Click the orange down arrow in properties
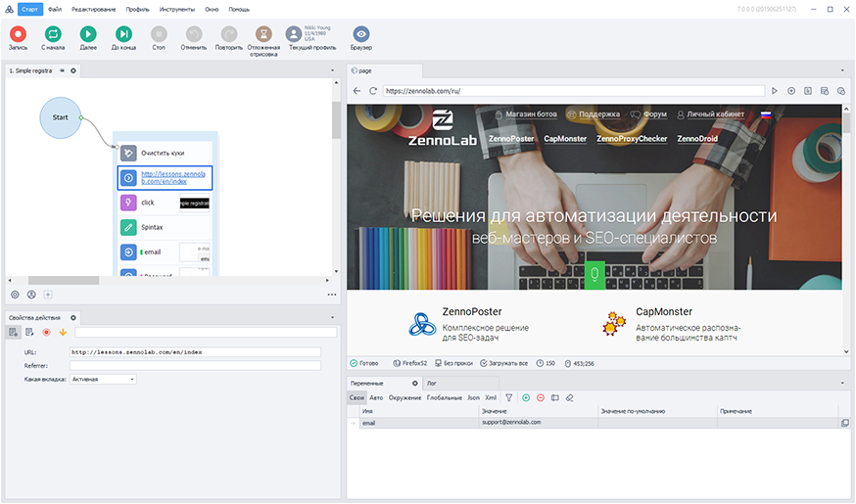The image size is (856, 504). pyautogui.click(x=63, y=332)
